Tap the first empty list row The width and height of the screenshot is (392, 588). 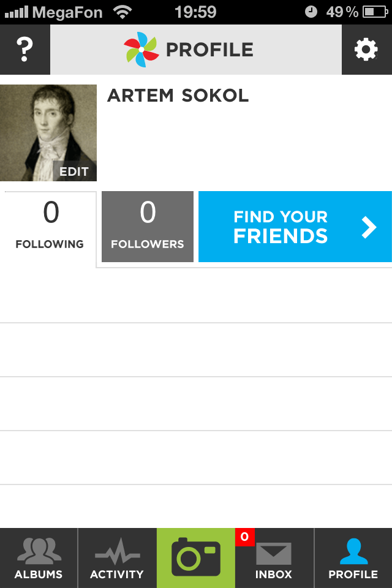(196, 295)
